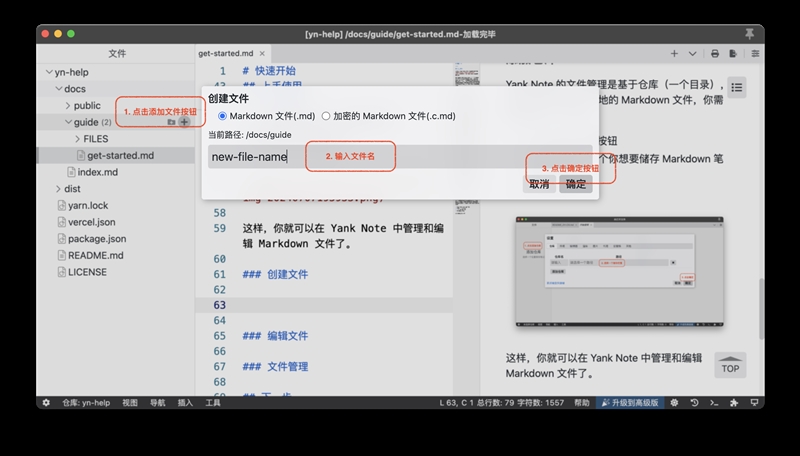Toggle the outline list icon in the preview

pyautogui.click(x=736, y=88)
